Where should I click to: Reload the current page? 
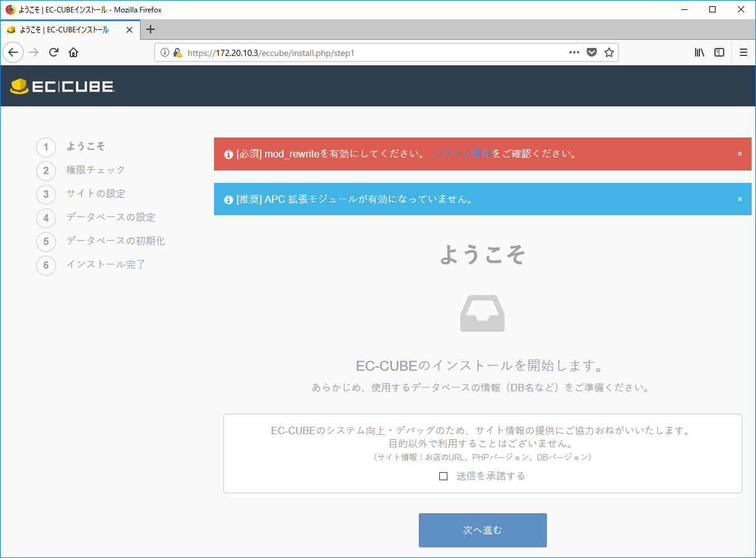pyautogui.click(x=54, y=52)
